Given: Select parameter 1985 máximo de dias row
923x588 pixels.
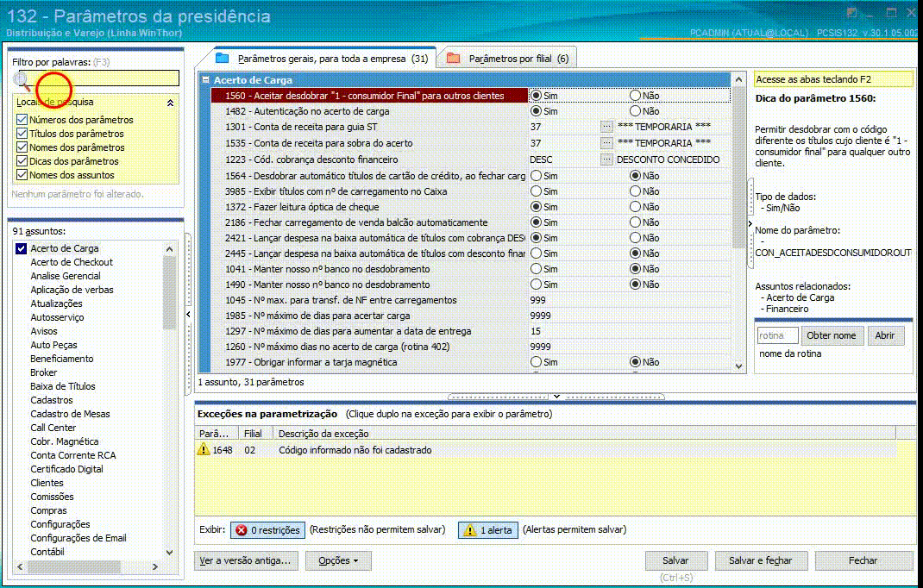Looking at the screenshot, I should tap(471, 316).
